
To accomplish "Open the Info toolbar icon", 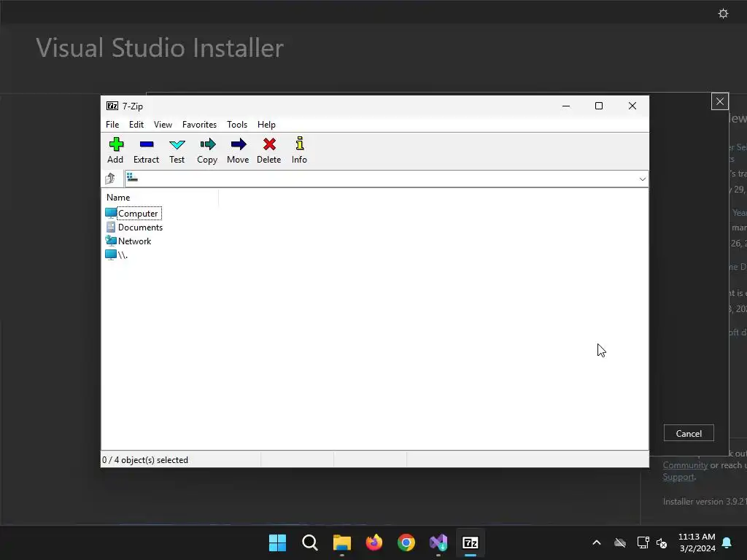I will point(299,150).
